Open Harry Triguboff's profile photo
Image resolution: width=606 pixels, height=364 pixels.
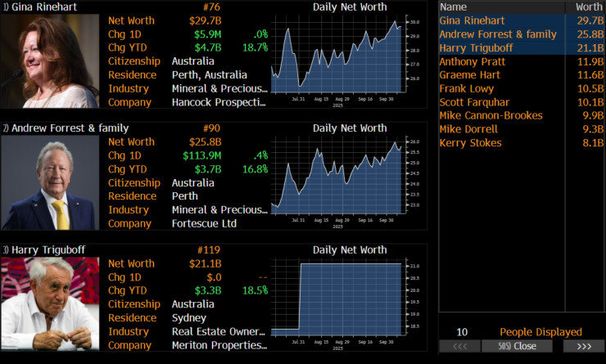click(x=49, y=303)
